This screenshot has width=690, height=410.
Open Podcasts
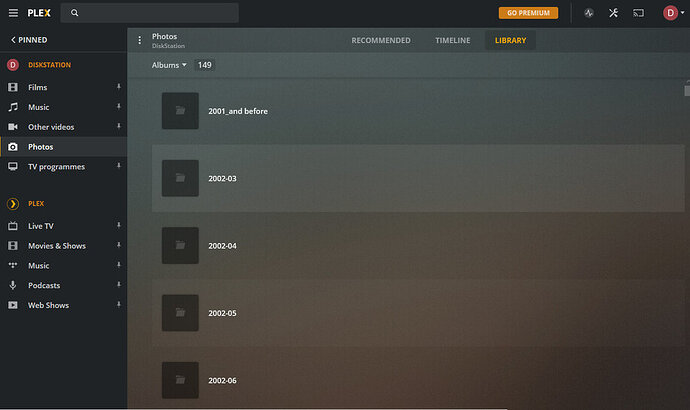click(x=44, y=285)
